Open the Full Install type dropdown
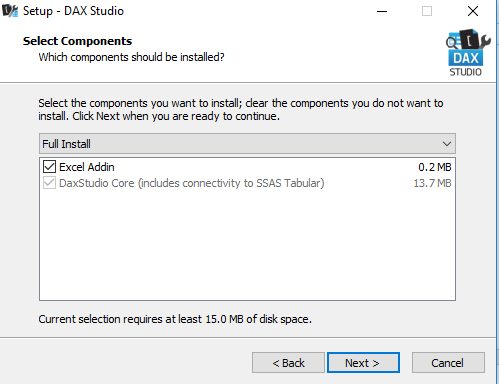This screenshot has height=384, width=499. [x=247, y=144]
